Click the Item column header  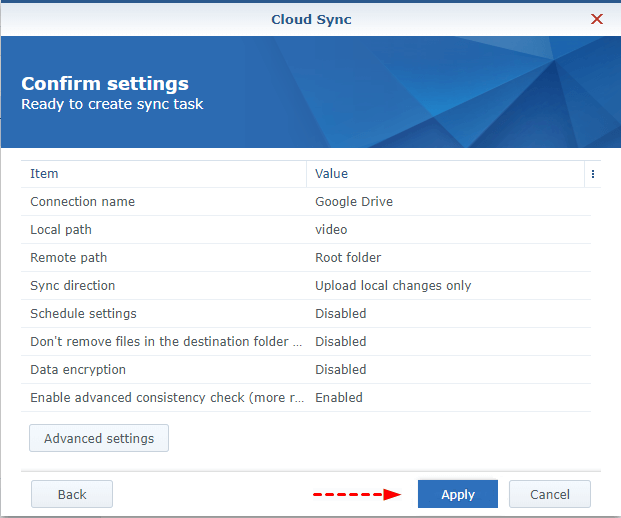[45, 174]
